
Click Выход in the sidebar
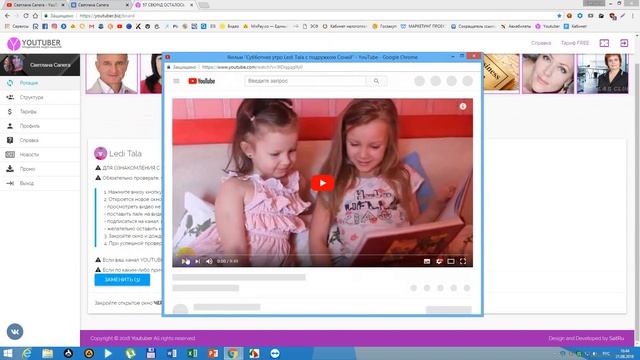tap(40, 183)
